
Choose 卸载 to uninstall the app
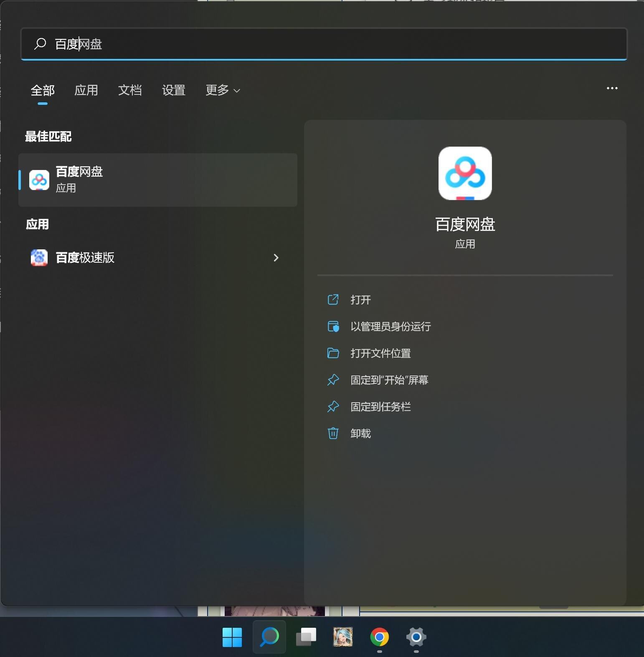[x=361, y=434]
